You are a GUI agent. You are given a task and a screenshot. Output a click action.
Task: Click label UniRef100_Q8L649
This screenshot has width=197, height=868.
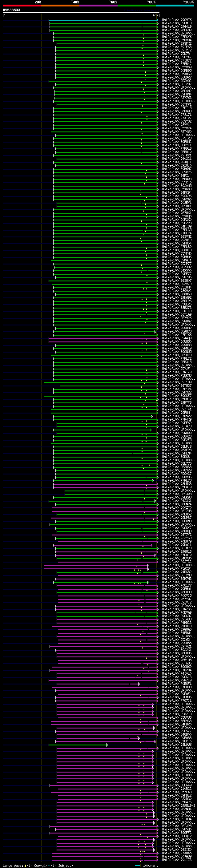(x=177, y=785)
